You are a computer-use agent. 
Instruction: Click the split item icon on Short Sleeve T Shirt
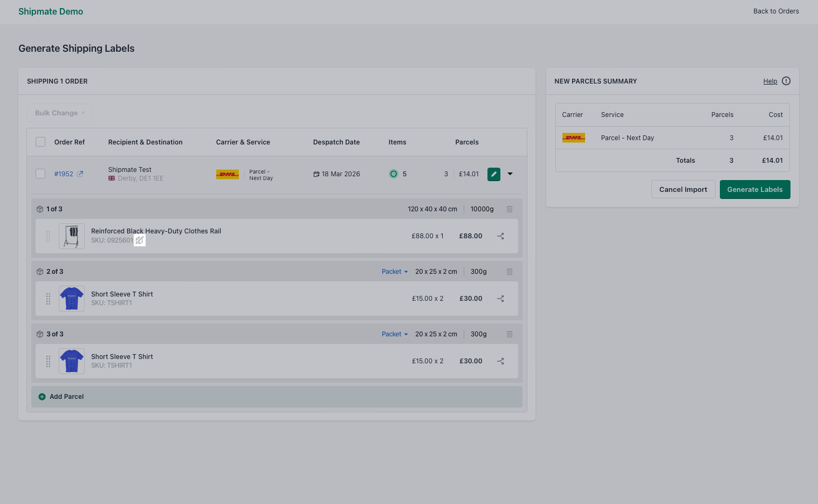(500, 298)
